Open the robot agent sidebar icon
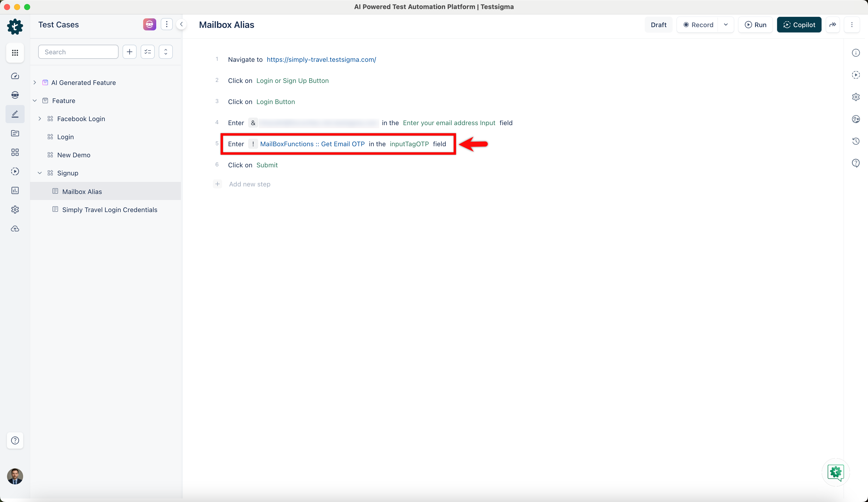This screenshot has height=502, width=868. click(x=15, y=95)
